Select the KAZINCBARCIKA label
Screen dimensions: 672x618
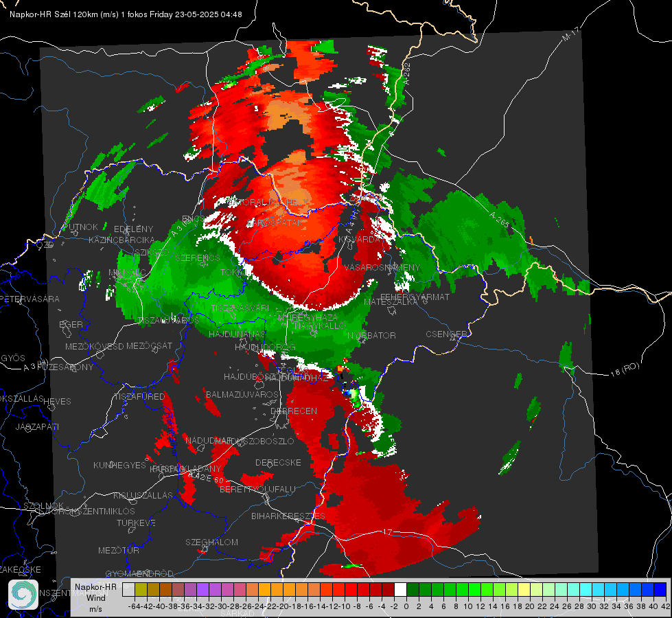tap(121, 240)
